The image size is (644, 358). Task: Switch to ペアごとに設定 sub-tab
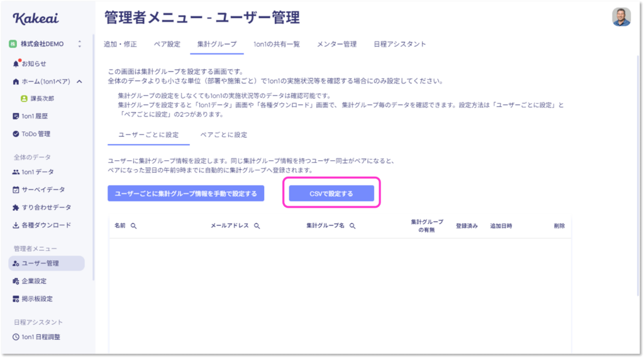tap(224, 135)
